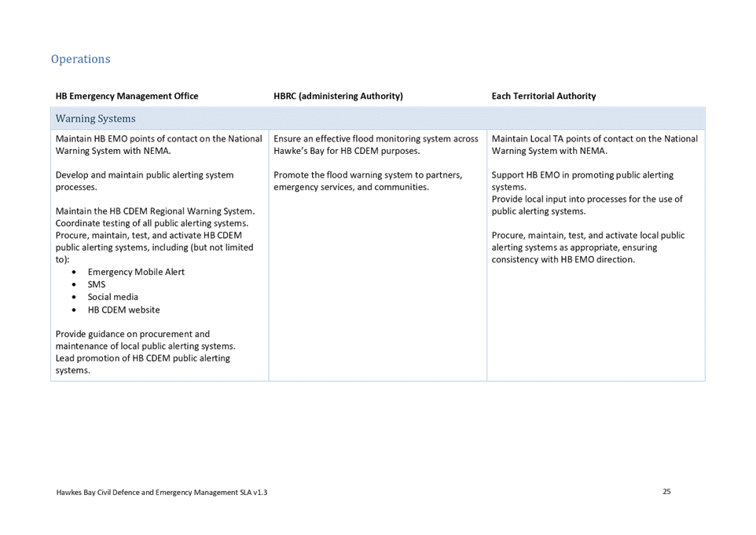756x535 pixels.
Task: Click the Maintain HB EMO points of contact paragraph
Action: click(158, 145)
